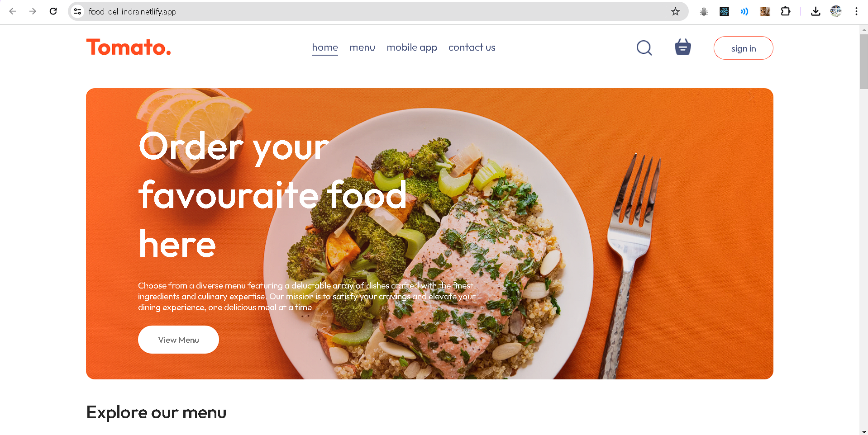
Task: Click the Tomato. logo
Action: click(129, 47)
